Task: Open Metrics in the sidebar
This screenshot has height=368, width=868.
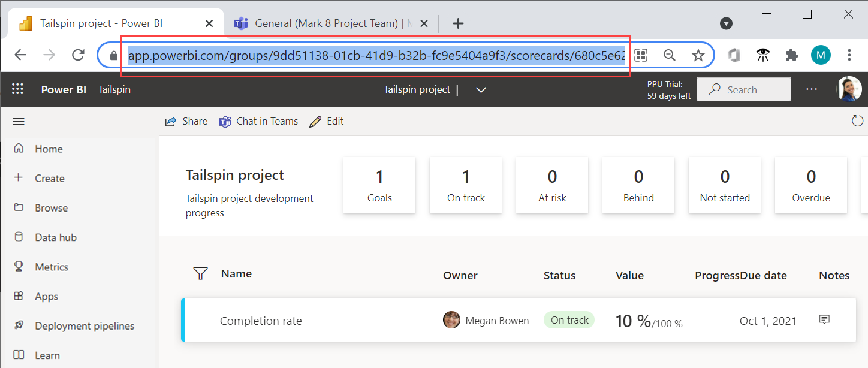Action: tap(52, 267)
